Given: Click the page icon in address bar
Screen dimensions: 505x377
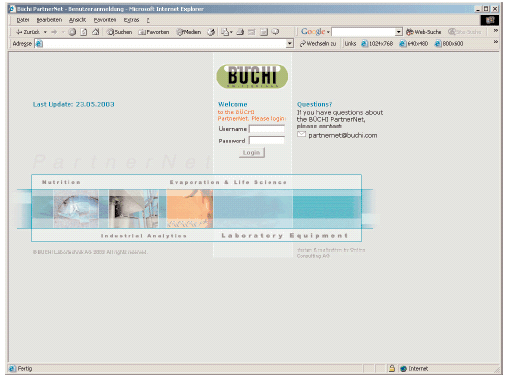Looking at the screenshot, I should pyautogui.click(x=39, y=44).
